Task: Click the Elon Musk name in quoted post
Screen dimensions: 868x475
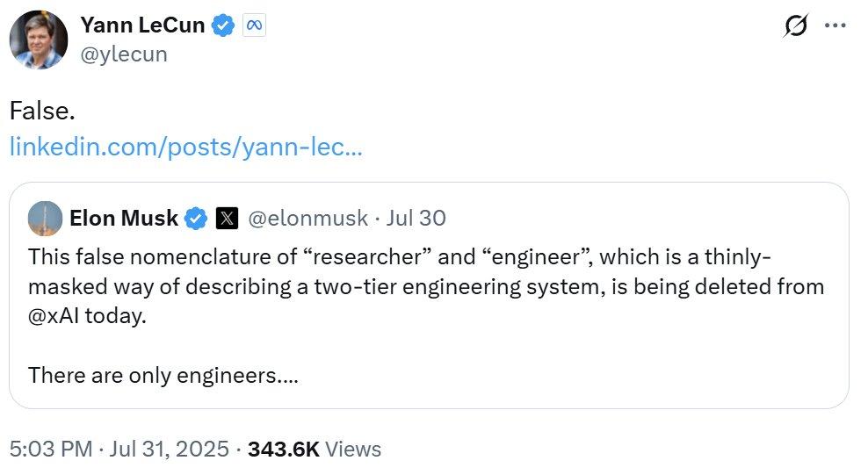Action: click(x=124, y=219)
